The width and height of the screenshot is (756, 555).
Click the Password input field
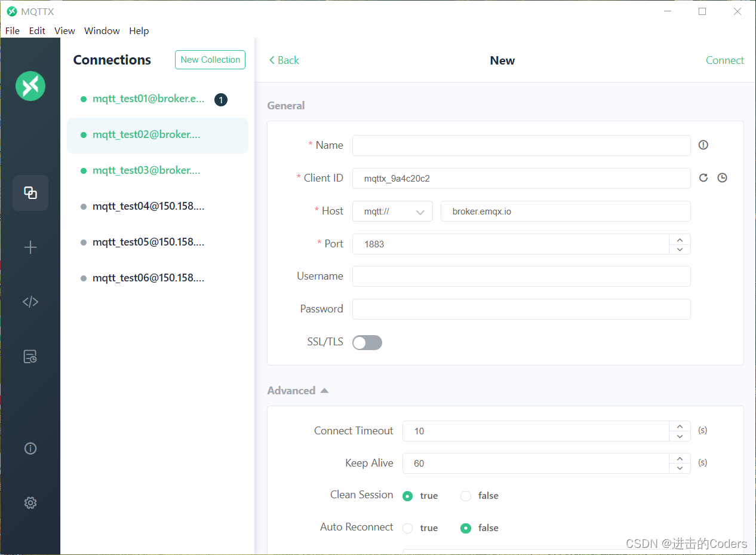pyautogui.click(x=521, y=309)
